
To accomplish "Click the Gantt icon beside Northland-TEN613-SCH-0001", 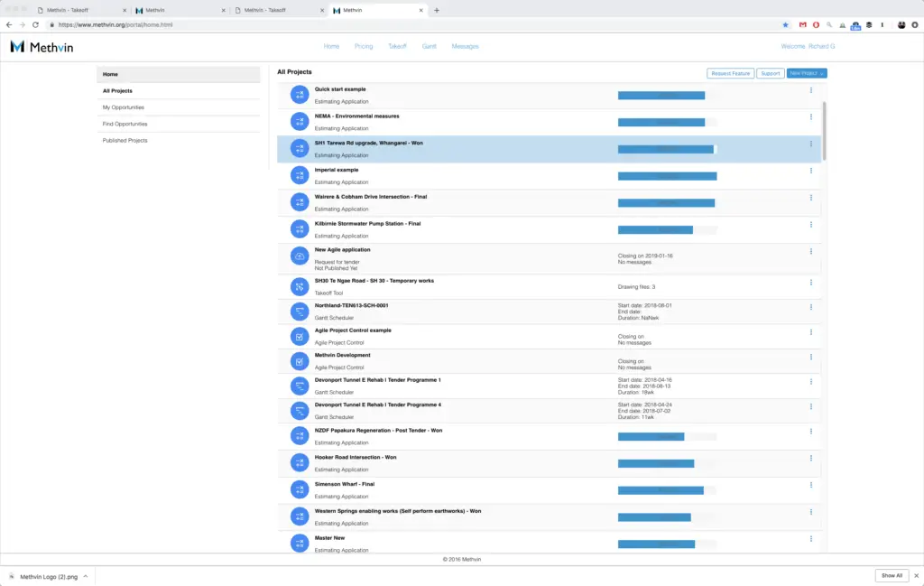I will [299, 312].
